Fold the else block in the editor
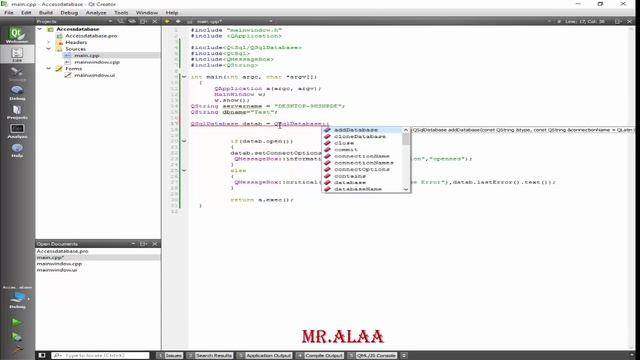 (184, 171)
